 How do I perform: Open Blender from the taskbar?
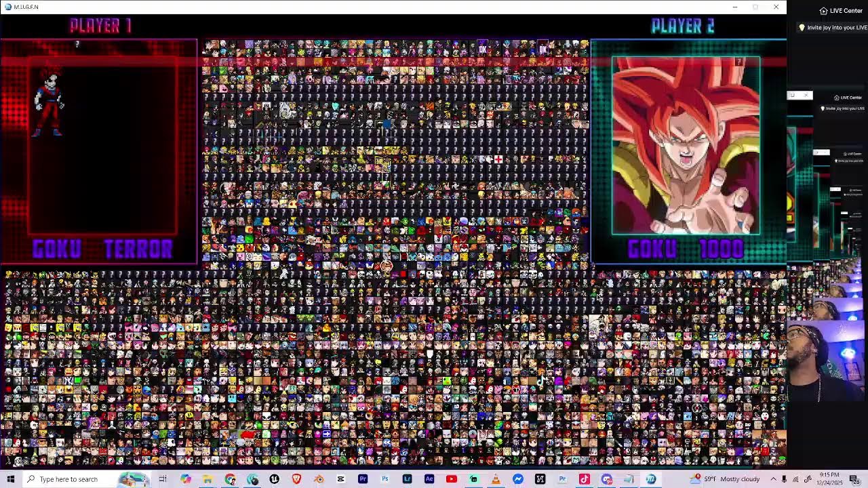click(x=319, y=479)
